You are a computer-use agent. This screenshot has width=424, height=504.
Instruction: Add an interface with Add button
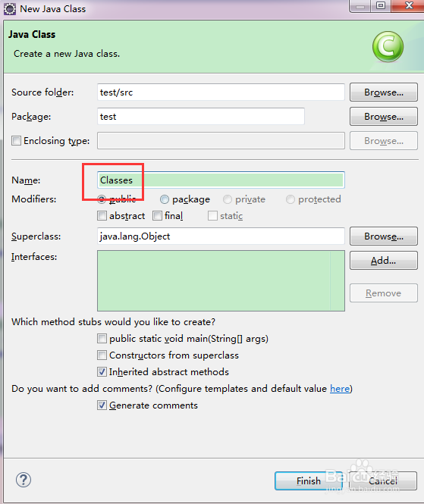pos(384,261)
